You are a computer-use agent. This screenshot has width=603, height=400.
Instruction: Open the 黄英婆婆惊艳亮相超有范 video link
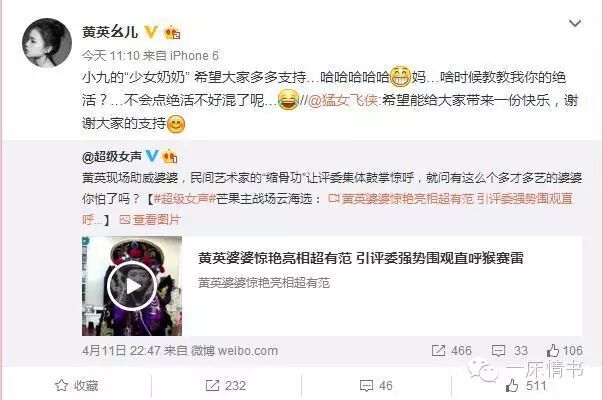(450, 199)
